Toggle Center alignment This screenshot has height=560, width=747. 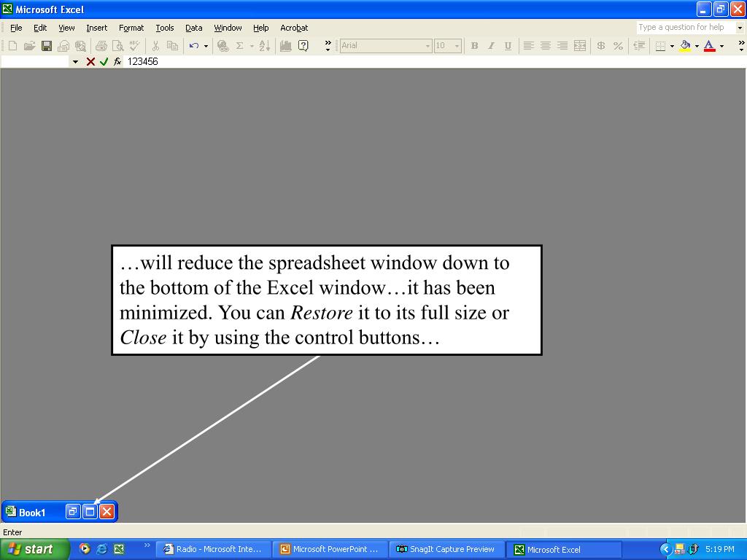point(546,46)
